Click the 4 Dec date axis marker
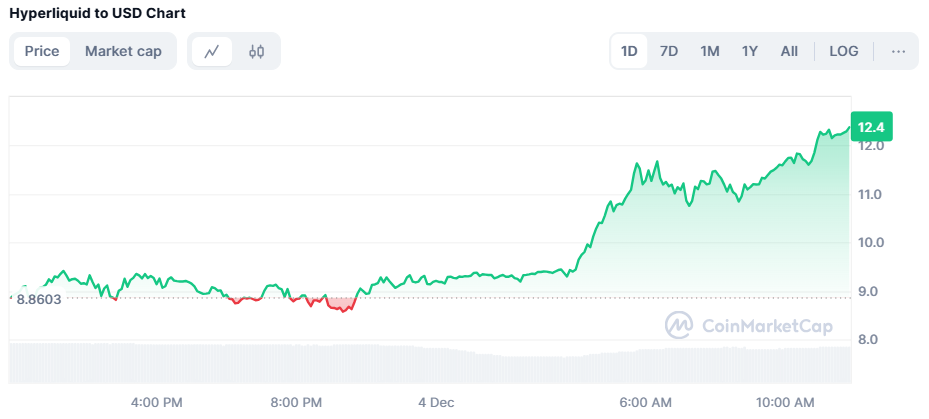 [436, 402]
